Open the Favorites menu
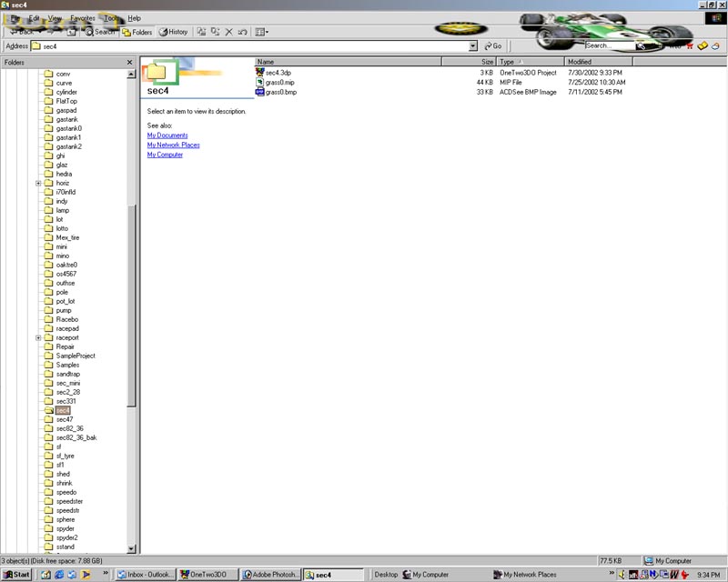The height and width of the screenshot is (582, 728). pyautogui.click(x=83, y=18)
